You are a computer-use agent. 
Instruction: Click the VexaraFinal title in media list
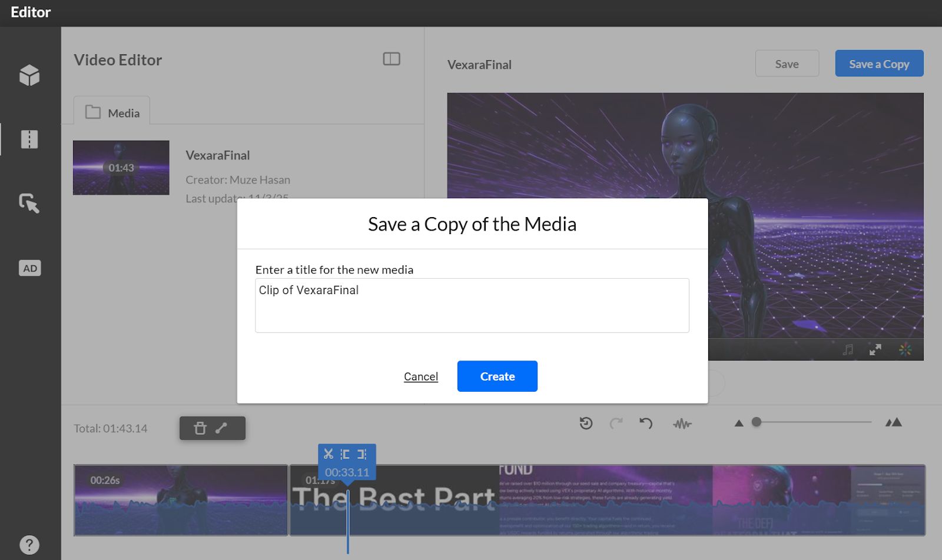coord(218,155)
